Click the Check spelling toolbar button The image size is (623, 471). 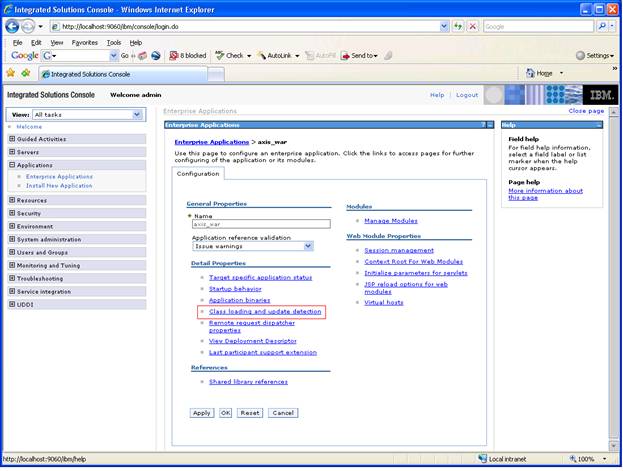pyautogui.click(x=232, y=56)
